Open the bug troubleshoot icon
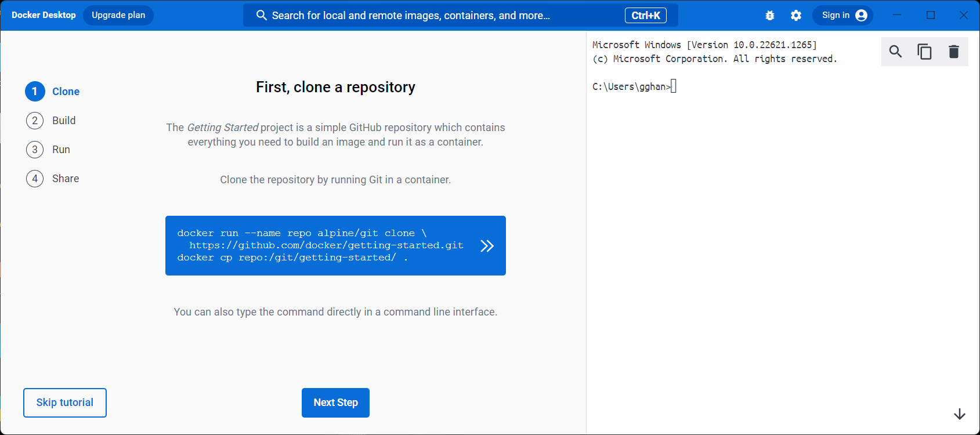980x435 pixels. [x=770, y=16]
